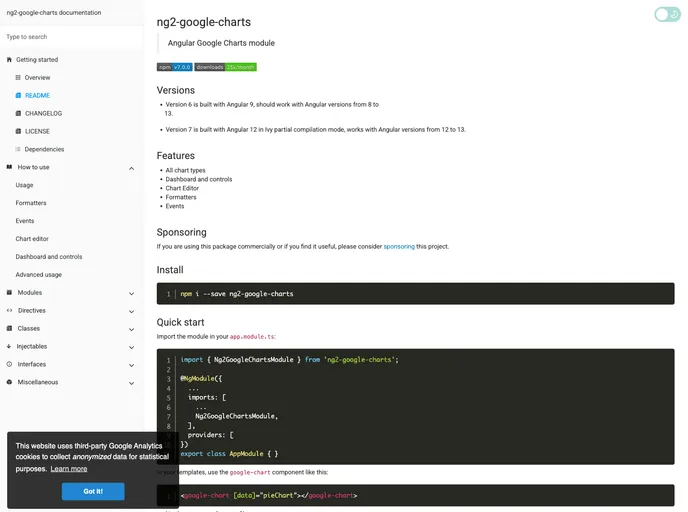Screen dimensions: 688x512
Task: Click the downloads per month badge
Action: [226, 67]
